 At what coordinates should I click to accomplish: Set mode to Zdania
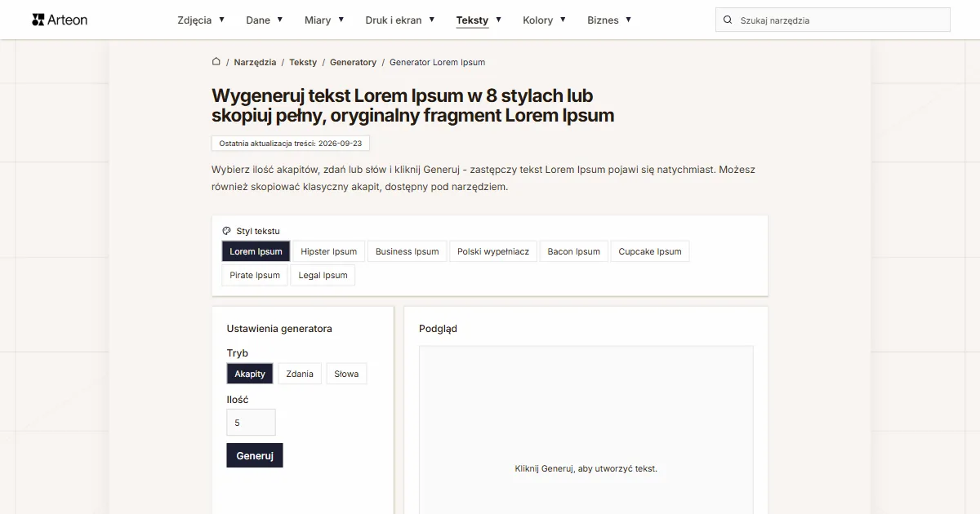pyautogui.click(x=300, y=374)
